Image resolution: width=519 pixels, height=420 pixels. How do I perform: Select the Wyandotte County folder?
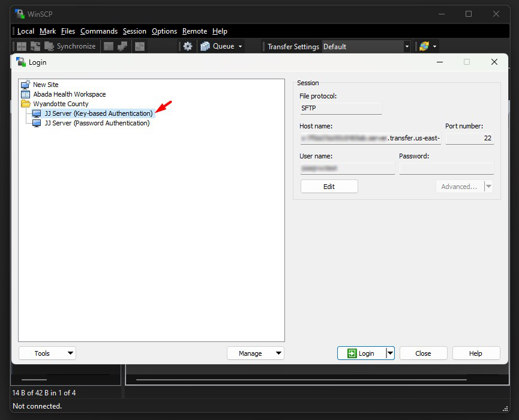pos(61,104)
